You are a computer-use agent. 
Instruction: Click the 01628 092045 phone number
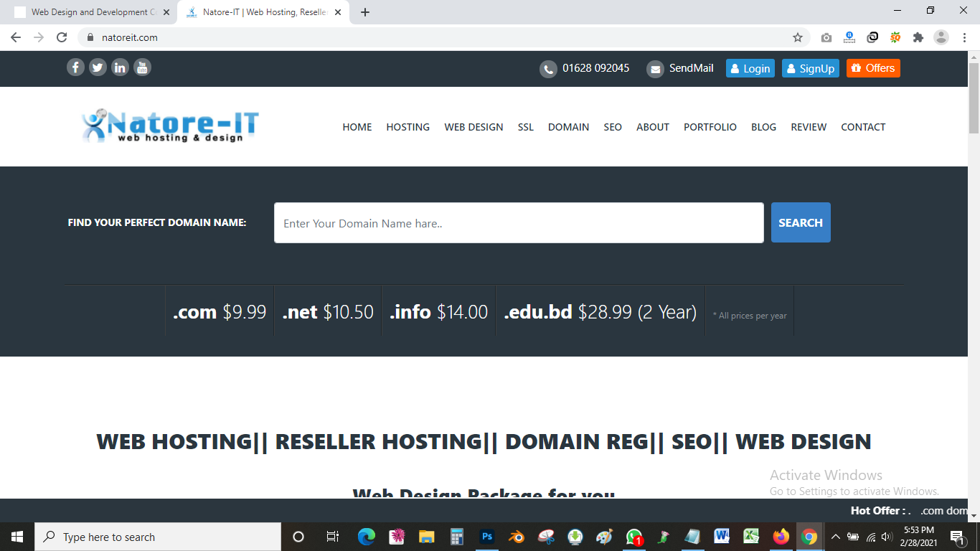(x=596, y=68)
